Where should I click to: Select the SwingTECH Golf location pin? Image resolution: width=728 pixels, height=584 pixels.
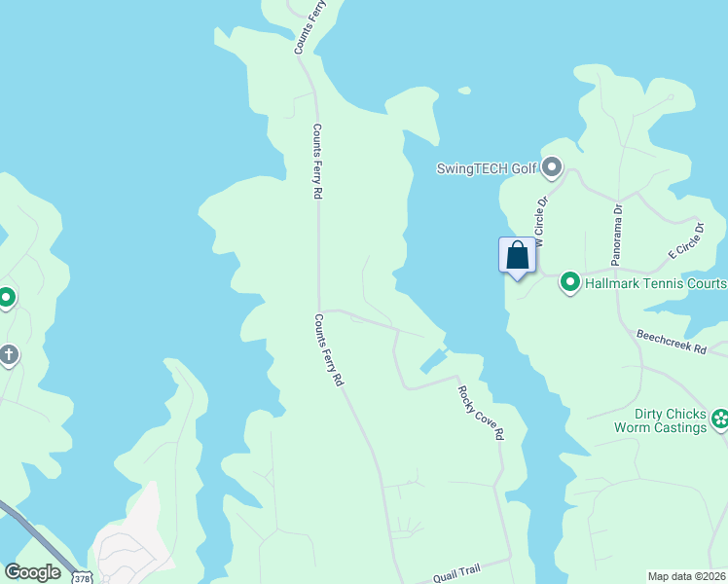point(552,168)
